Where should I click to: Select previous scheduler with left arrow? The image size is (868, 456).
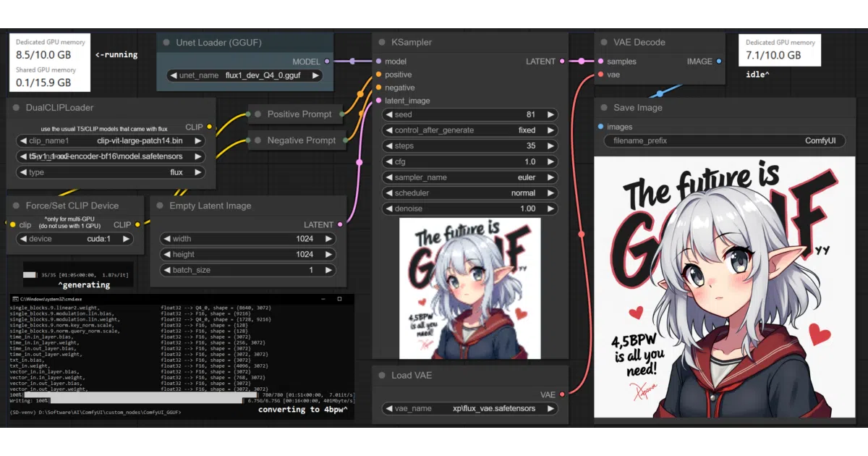click(388, 193)
